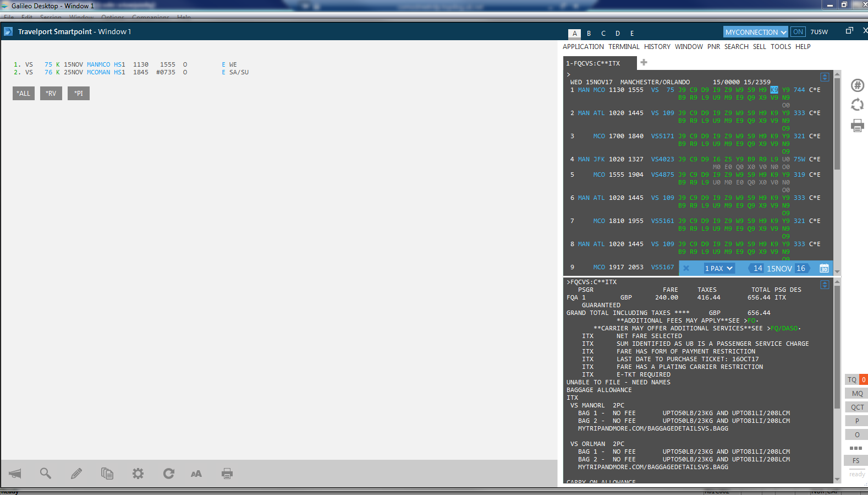Click the Smartpoint logo icon in title bar
868x495 pixels.
pos(8,31)
